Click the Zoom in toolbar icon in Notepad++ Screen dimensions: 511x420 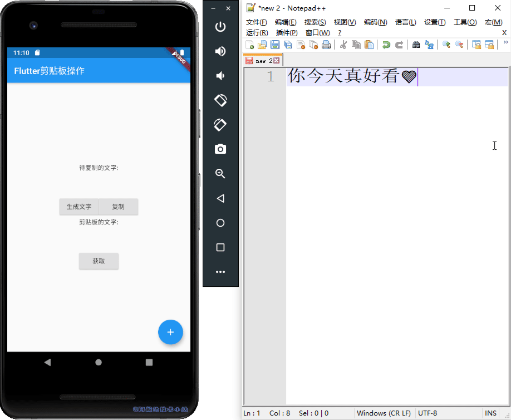click(x=446, y=45)
